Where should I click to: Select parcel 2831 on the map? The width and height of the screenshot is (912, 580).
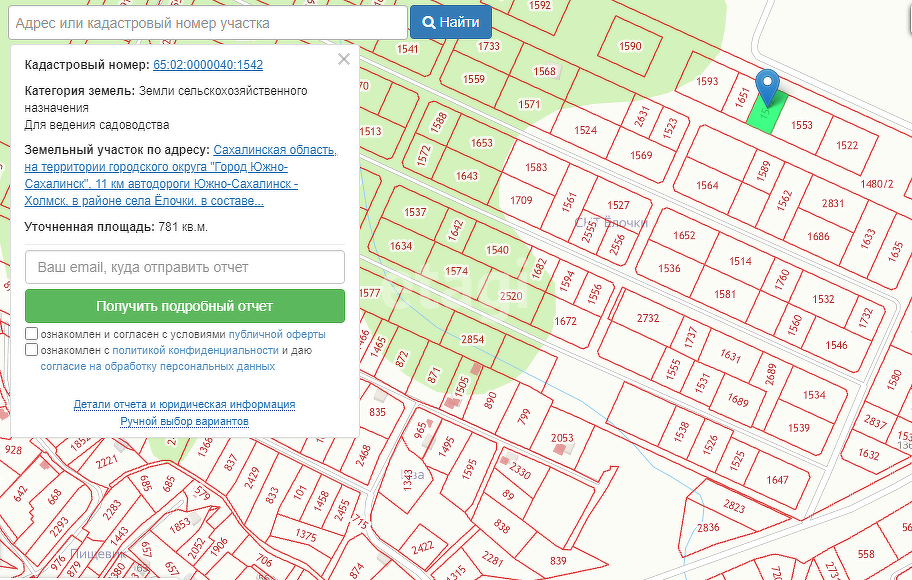pyautogui.click(x=833, y=203)
